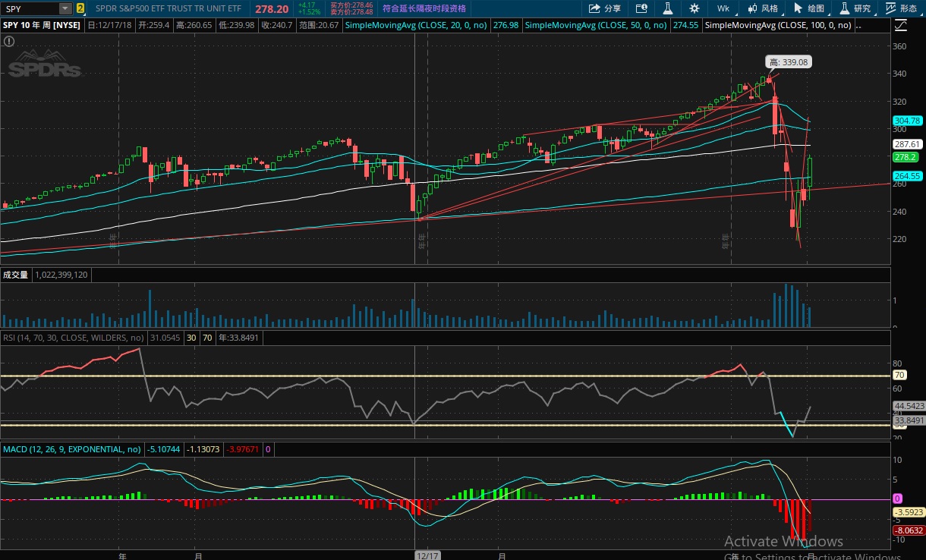Click the SimpleMovingAvg (CLOSE, 100, 0, no) label
Viewport: 926px width, 560px height.
point(779,25)
